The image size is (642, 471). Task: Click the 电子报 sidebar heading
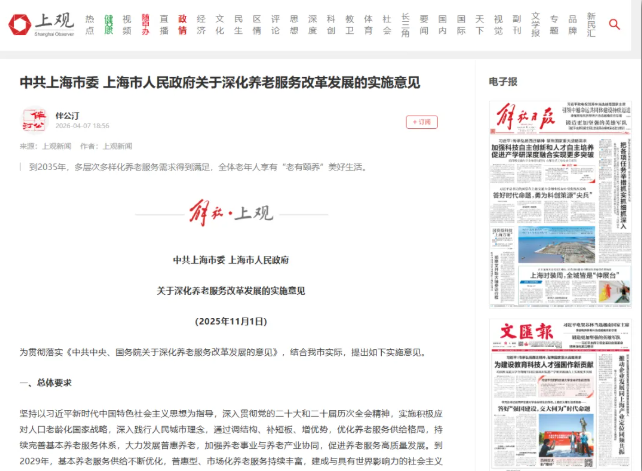coord(503,82)
